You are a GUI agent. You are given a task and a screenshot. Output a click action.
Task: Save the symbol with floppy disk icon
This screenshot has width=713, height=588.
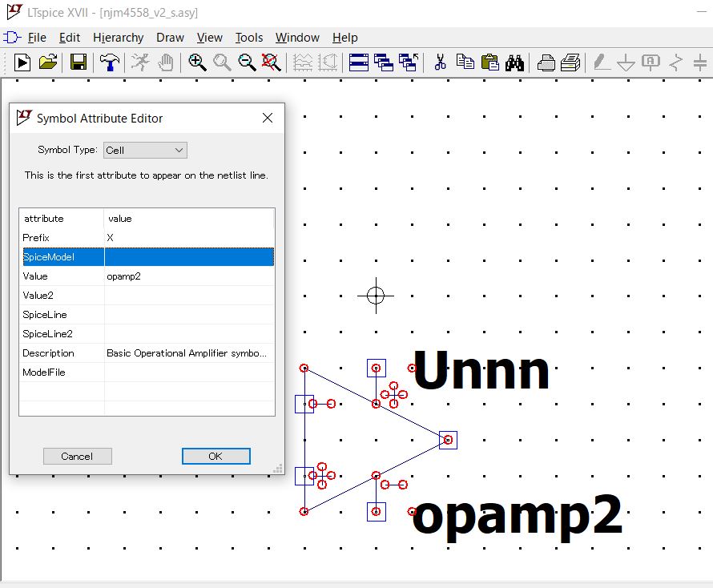pos(79,62)
